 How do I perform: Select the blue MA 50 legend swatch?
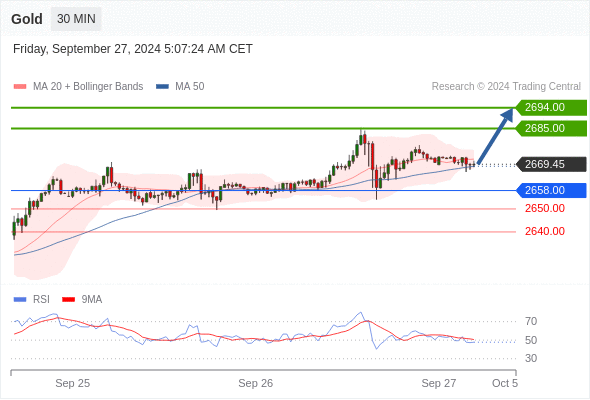point(162,87)
